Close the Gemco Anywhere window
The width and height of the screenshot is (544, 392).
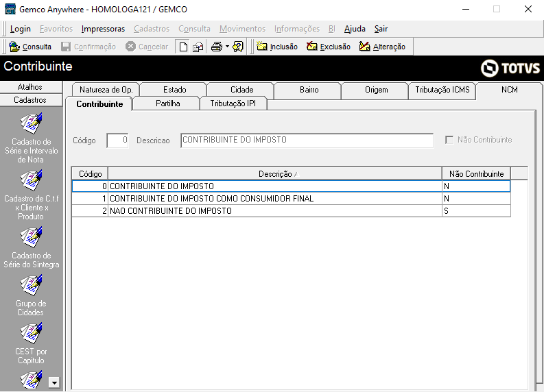click(x=528, y=9)
